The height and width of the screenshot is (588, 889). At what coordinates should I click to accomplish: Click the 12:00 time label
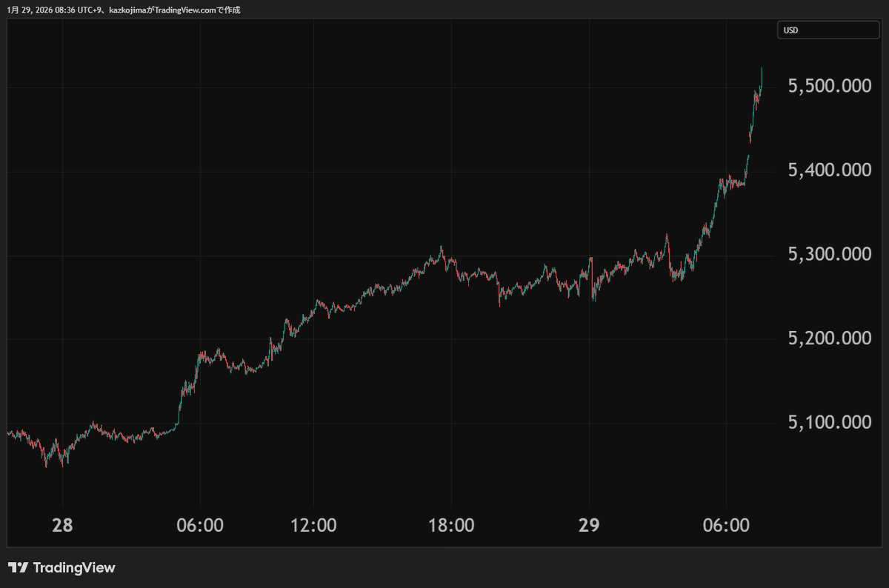point(313,526)
